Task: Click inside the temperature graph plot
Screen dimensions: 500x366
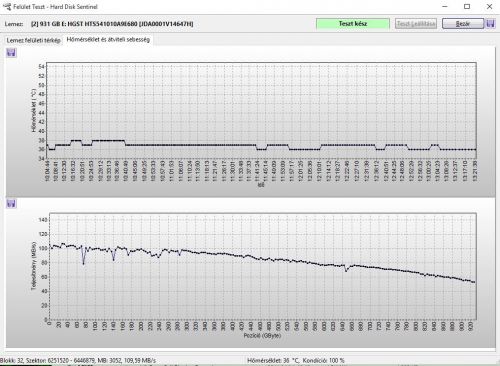Action: (261, 110)
